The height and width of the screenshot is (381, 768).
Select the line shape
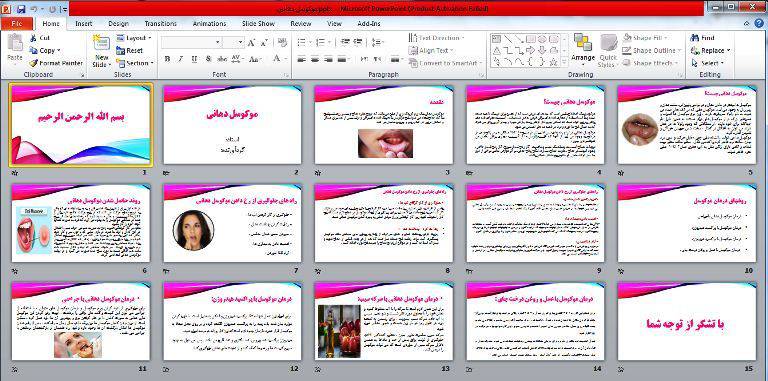(507, 39)
